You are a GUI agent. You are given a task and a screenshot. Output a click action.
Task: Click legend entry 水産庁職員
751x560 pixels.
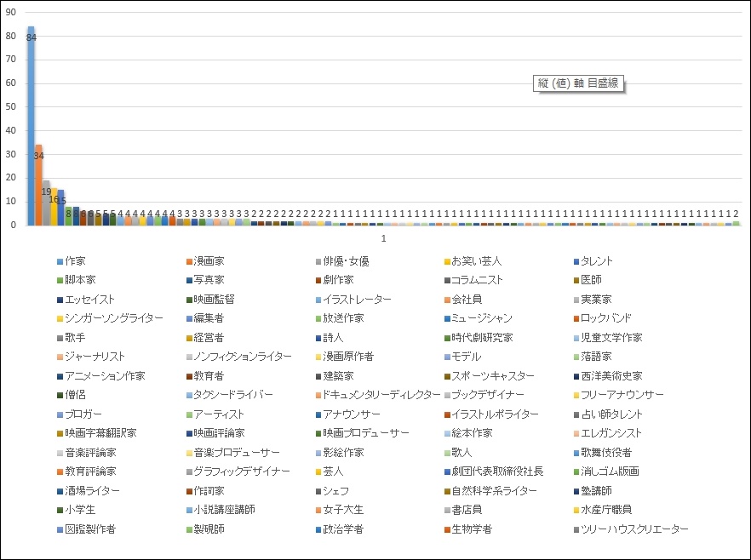pos(603,510)
